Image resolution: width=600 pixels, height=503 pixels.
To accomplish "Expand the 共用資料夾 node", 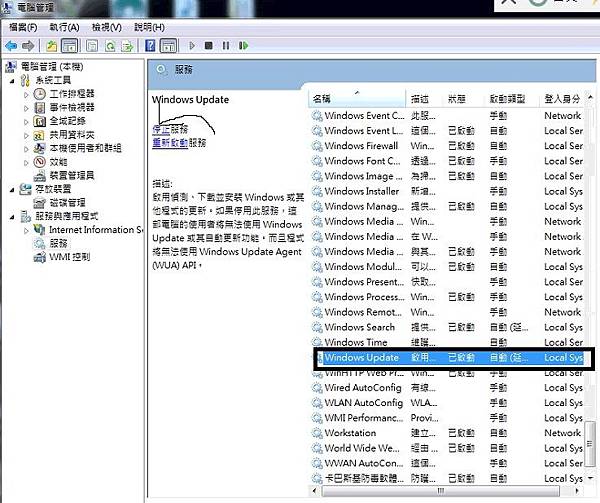I will coord(26,135).
